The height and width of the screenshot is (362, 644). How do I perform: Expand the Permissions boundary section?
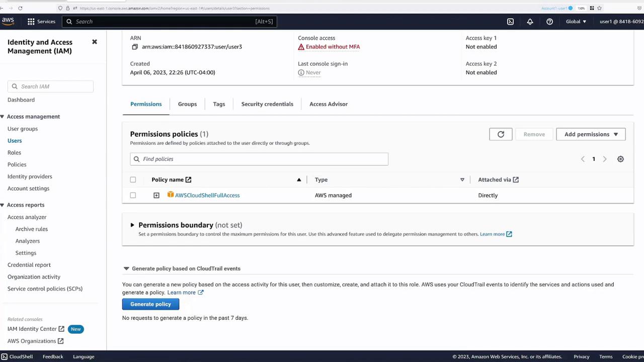point(132,225)
